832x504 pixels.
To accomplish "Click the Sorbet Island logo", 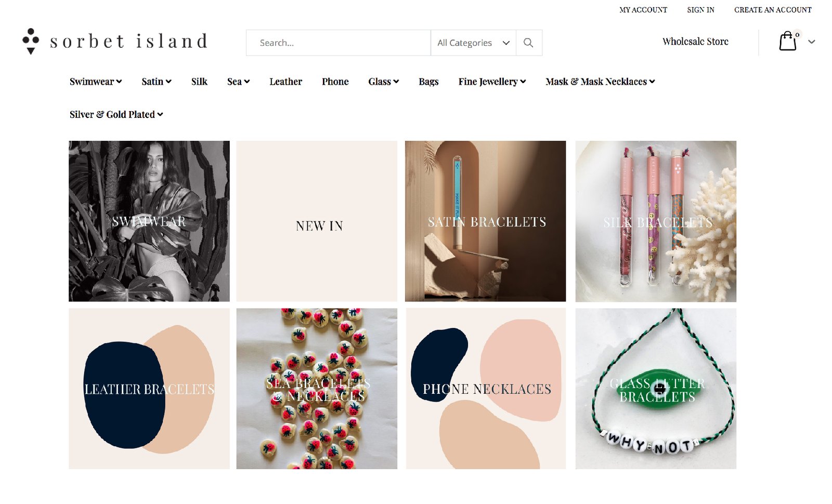I will click(115, 41).
